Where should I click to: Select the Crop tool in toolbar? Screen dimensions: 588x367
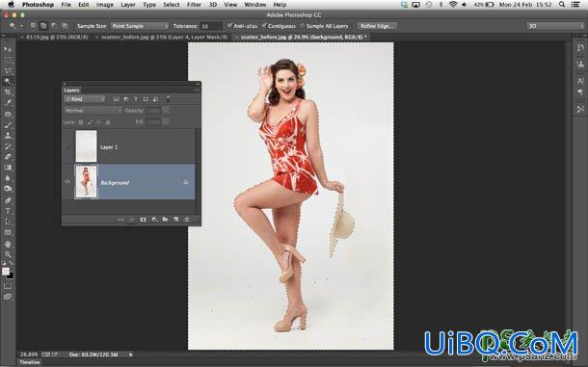tap(8, 92)
